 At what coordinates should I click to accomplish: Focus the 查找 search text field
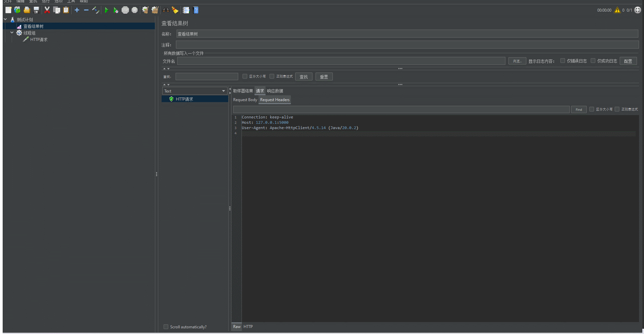coord(207,77)
